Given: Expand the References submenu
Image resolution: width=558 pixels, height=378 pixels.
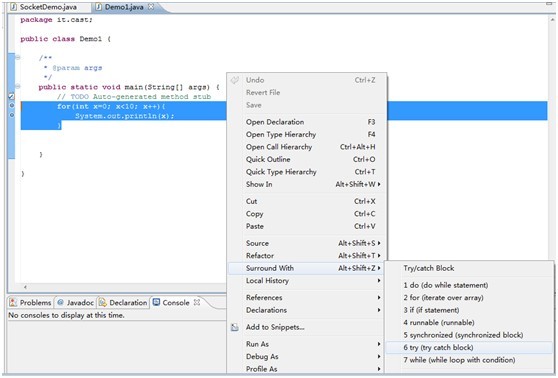Looking at the screenshot, I should [x=307, y=298].
